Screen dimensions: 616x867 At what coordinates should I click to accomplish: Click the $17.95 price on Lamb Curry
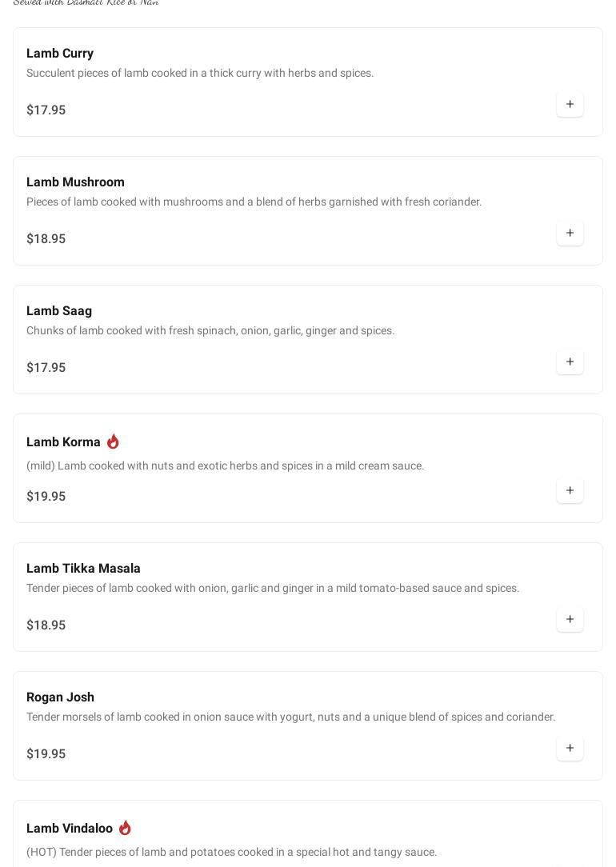click(46, 110)
